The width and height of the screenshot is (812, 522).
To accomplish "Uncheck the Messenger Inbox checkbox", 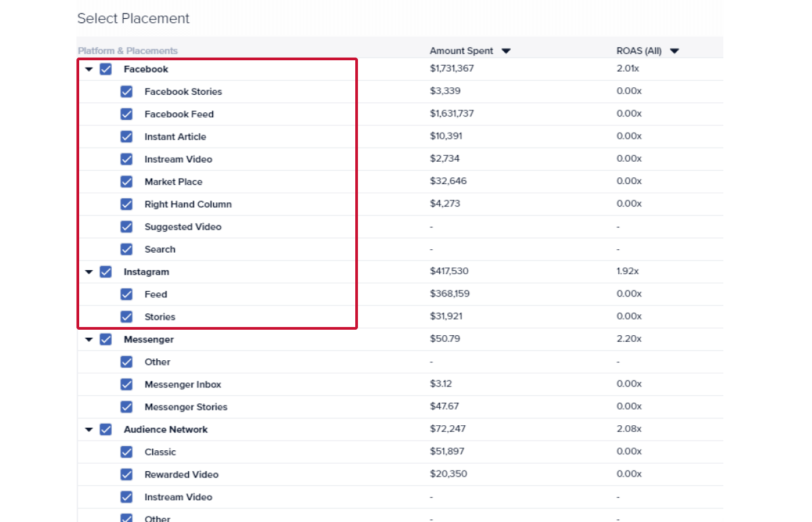I will pos(127,384).
